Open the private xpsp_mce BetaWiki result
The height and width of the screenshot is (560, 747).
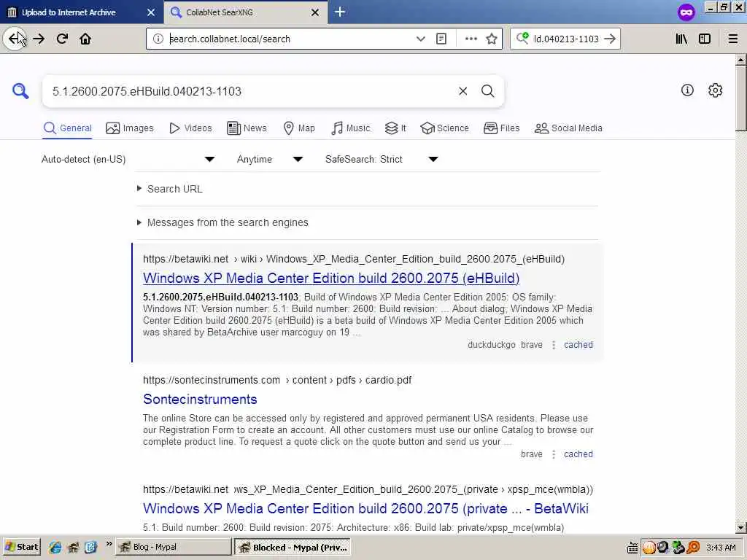click(x=365, y=508)
